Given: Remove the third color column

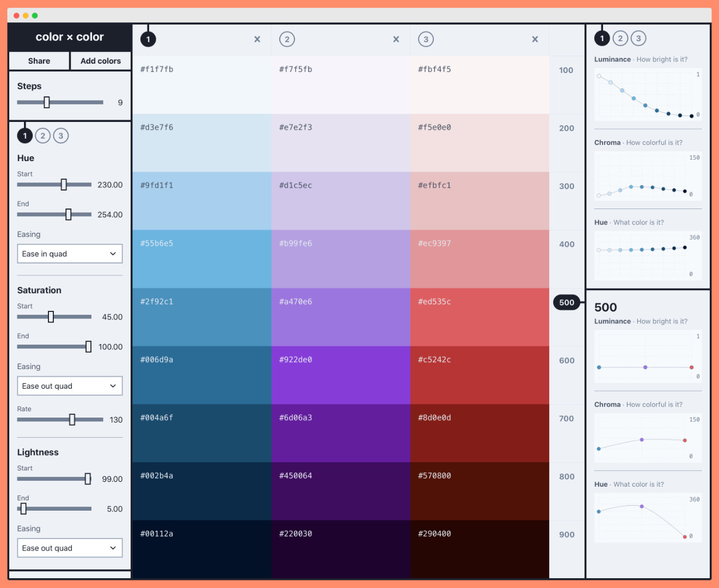Looking at the screenshot, I should coord(535,39).
